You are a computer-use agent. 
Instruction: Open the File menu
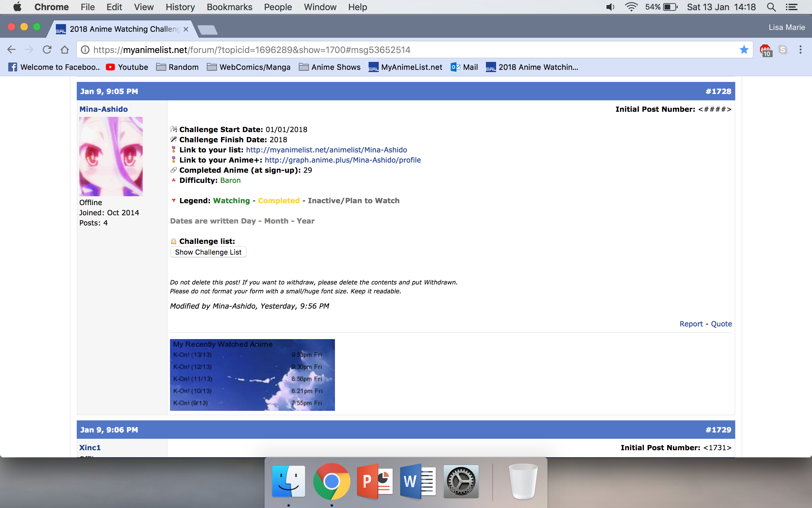pyautogui.click(x=88, y=7)
